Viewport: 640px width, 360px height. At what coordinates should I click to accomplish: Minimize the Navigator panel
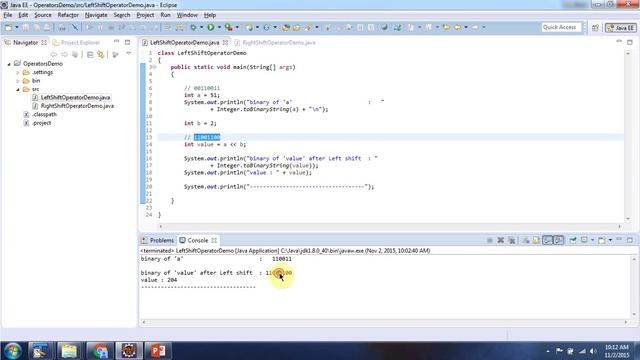[x=116, y=42]
